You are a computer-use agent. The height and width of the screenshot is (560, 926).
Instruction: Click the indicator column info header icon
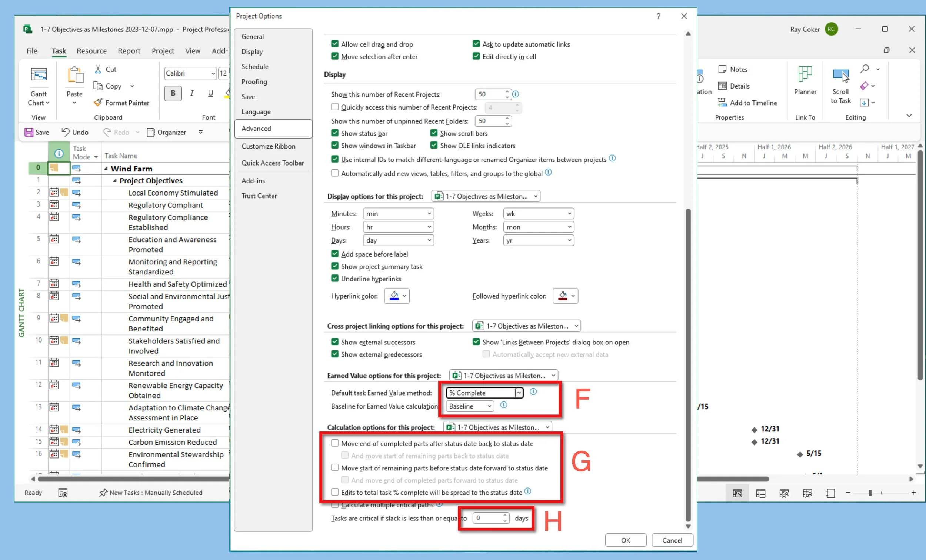(59, 153)
